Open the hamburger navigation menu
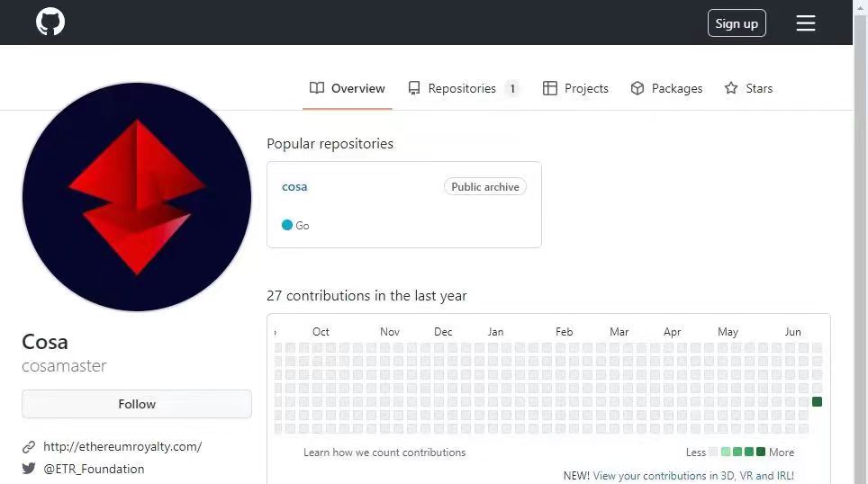Image resolution: width=868 pixels, height=484 pixels. pyautogui.click(x=805, y=23)
